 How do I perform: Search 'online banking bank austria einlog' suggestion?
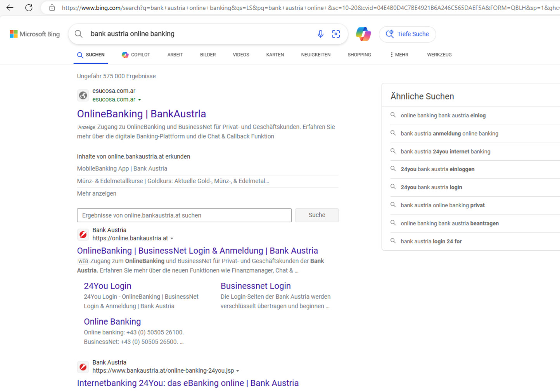(x=443, y=115)
